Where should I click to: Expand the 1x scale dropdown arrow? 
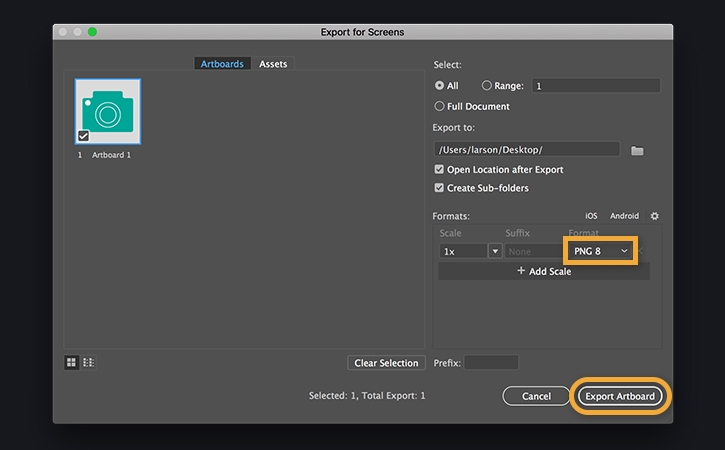[x=494, y=251]
